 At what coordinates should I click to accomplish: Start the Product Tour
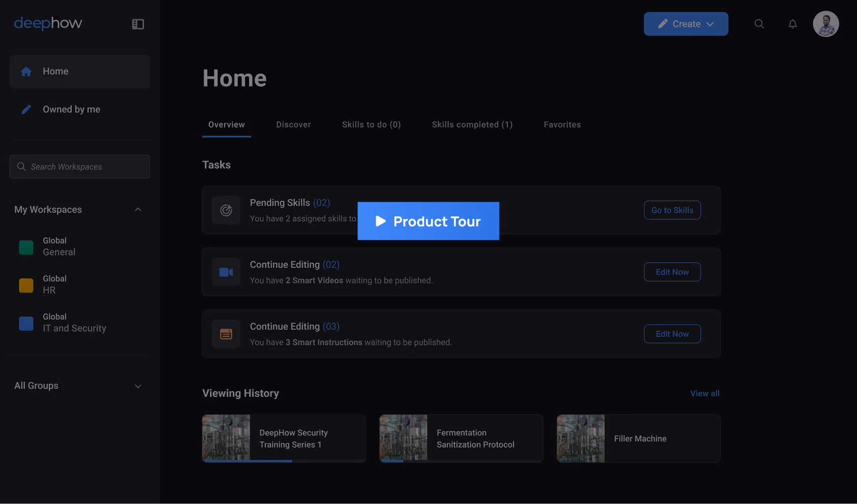[x=428, y=221]
